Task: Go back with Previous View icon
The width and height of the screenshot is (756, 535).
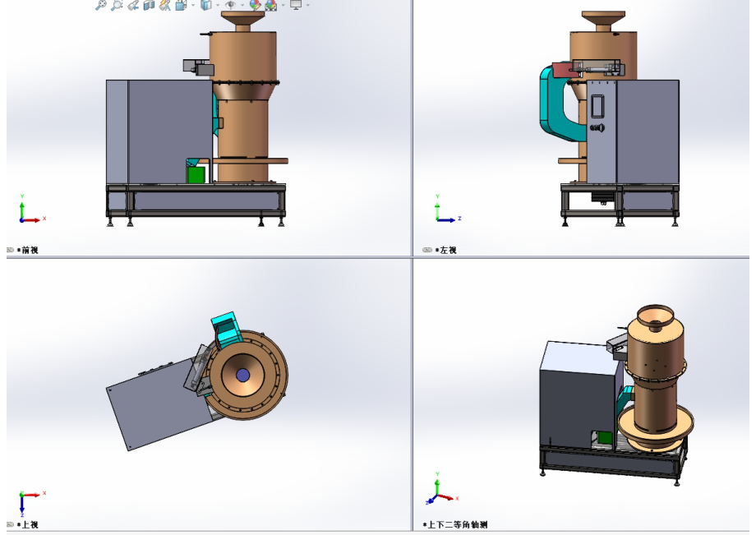Action: tap(133, 5)
